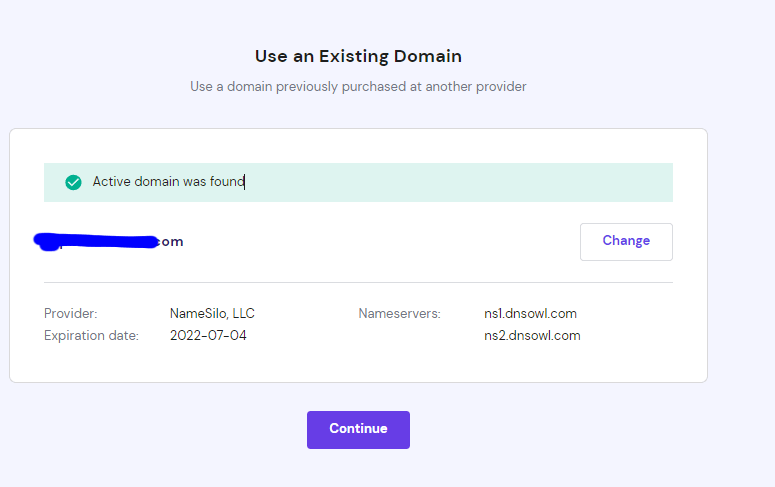Click the Expiration date label
The width and height of the screenshot is (775, 487).
91,335
